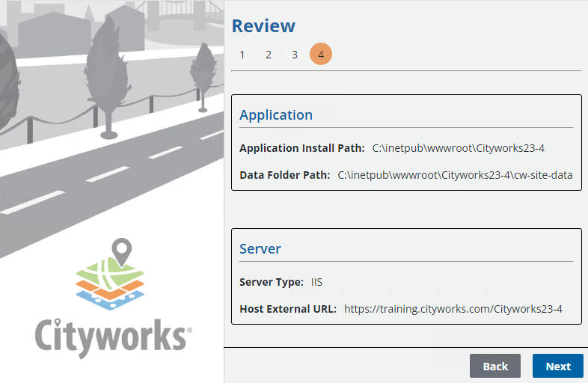Click the Server Type label
Screen dimensions: 588x383
272,282
